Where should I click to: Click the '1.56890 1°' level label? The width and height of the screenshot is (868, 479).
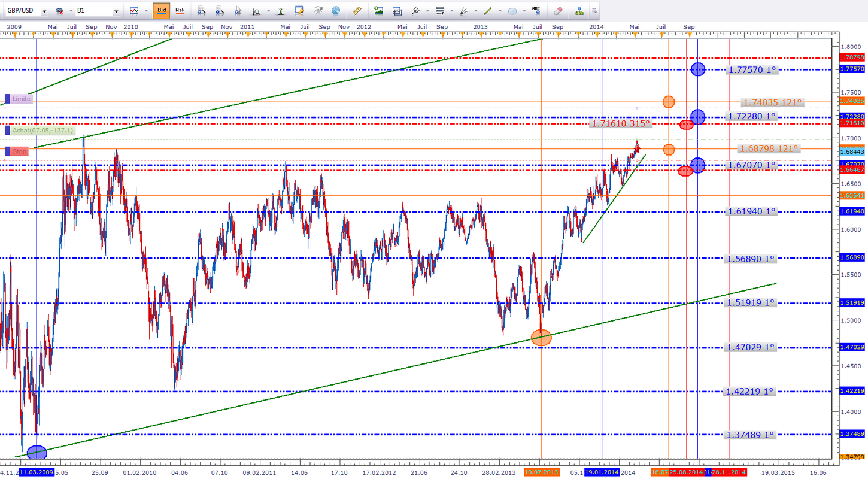tap(751, 259)
